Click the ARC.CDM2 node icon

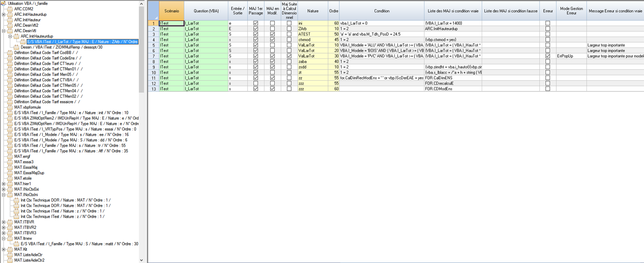tap(10, 9)
